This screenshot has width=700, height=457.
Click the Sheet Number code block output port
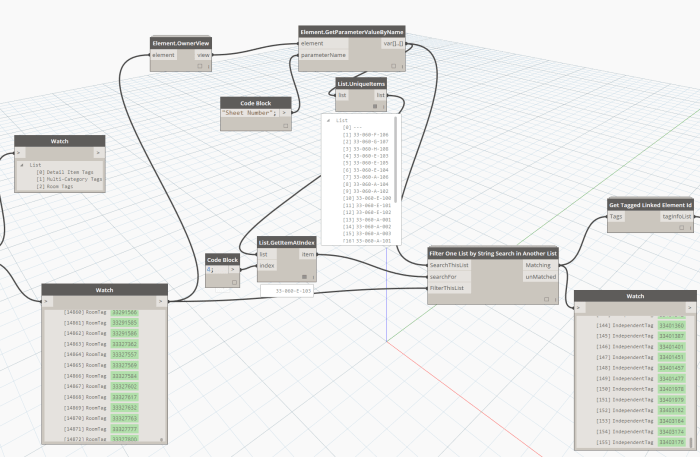[285, 114]
